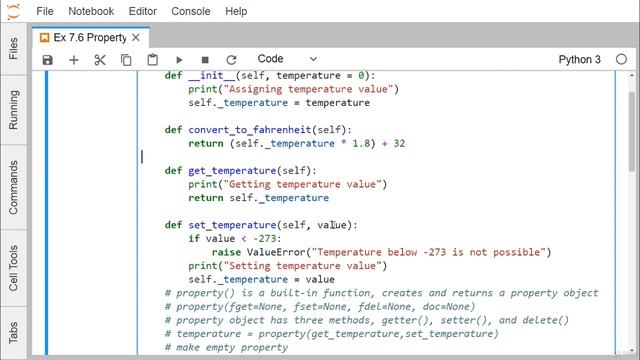Open the Editor menu
This screenshot has height=360, width=640.
tap(142, 11)
